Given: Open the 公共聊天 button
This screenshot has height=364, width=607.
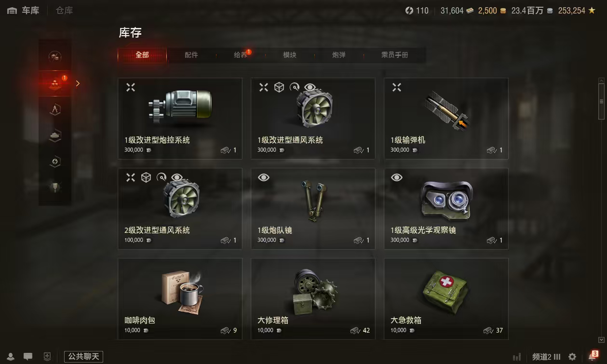Looking at the screenshot, I should (x=83, y=357).
